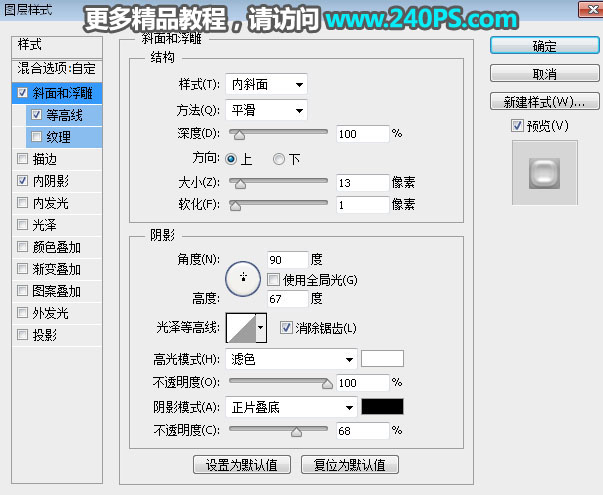Open the white highlight color swatch

pos(382,359)
